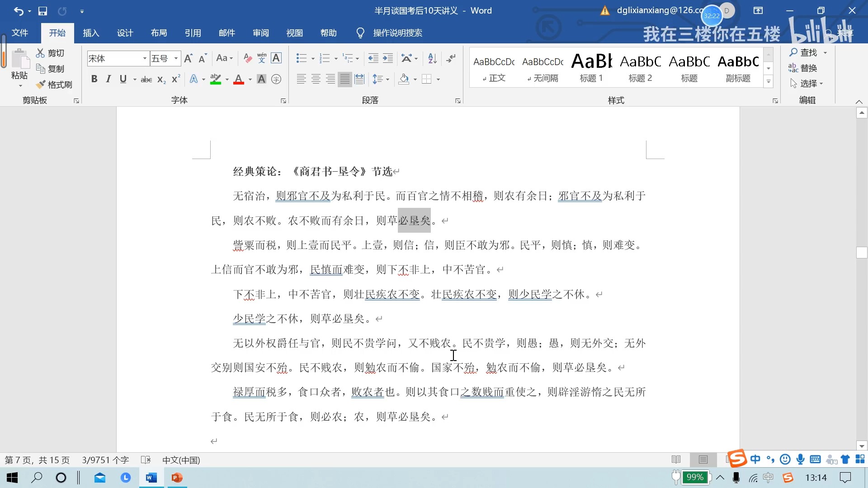Apply paragraph shading fill color

pyautogui.click(x=404, y=80)
